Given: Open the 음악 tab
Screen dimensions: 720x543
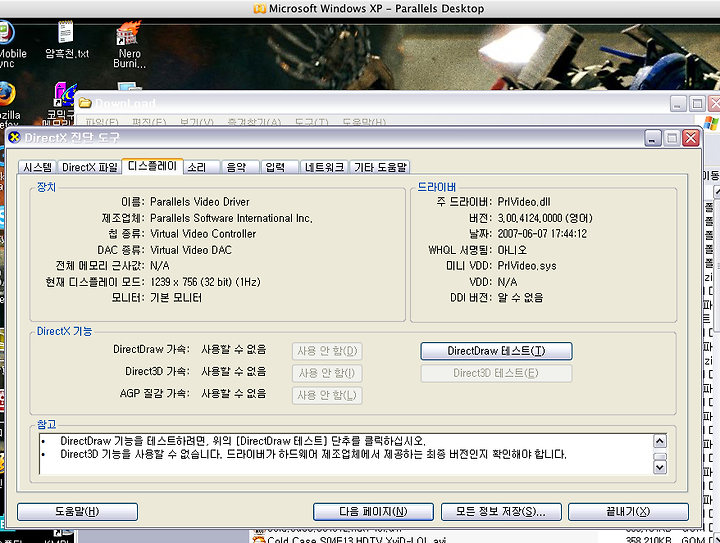Looking at the screenshot, I should 240,167.
